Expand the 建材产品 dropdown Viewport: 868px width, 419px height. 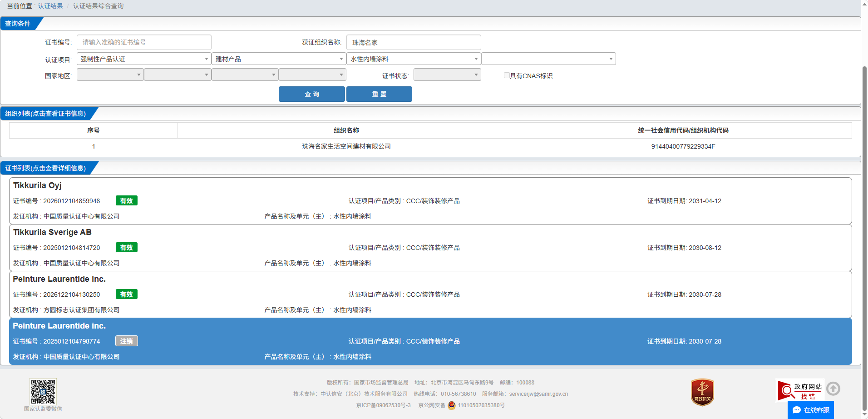coord(279,59)
